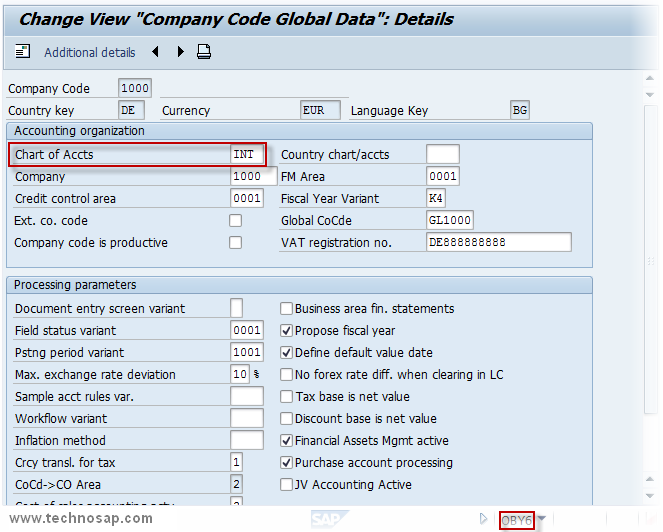The image size is (663, 532).
Task: Click the print icon in toolbar
Action: [x=204, y=52]
